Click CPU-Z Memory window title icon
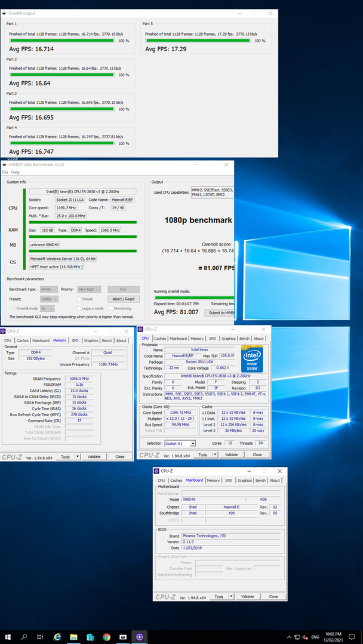Screen dimensions: 363x644 point(4,331)
